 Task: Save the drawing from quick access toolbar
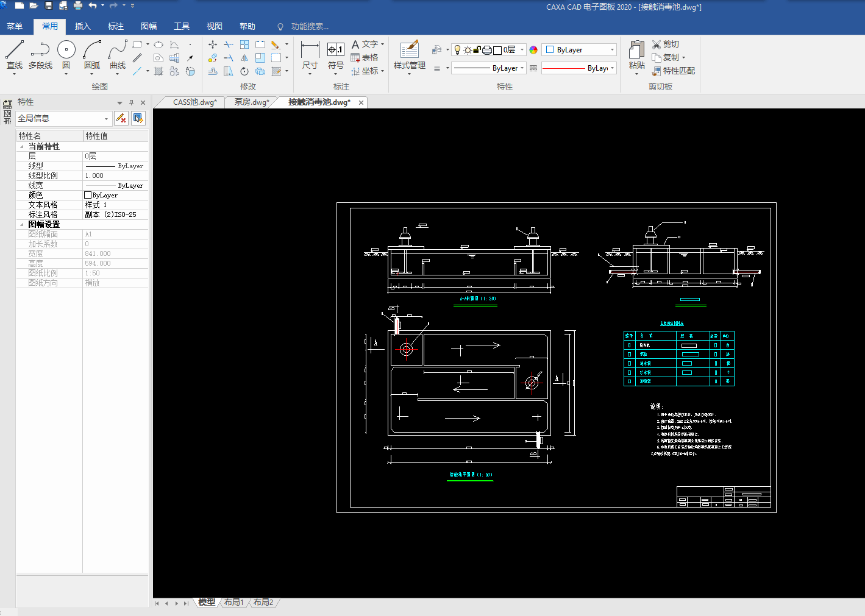pyautogui.click(x=49, y=5)
